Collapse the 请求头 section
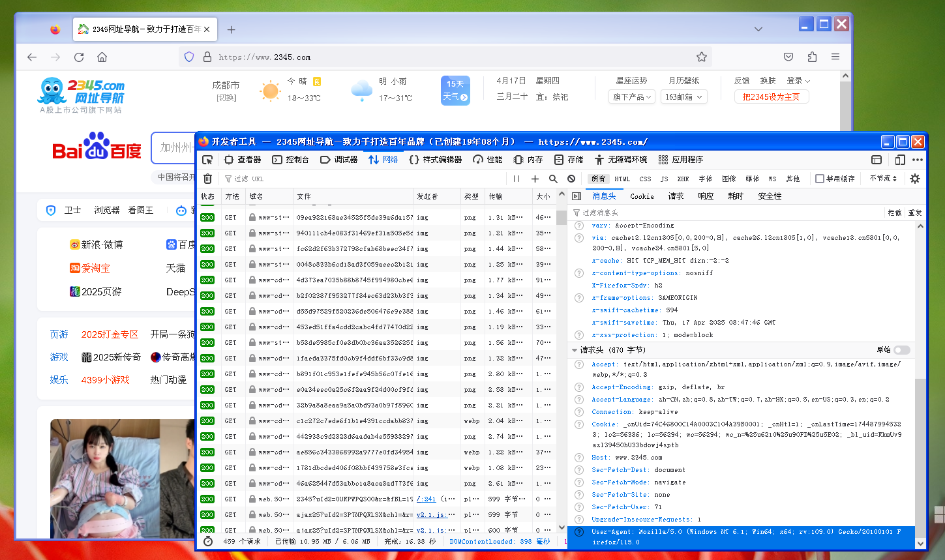Image resolution: width=945 pixels, height=560 pixels. pos(575,350)
